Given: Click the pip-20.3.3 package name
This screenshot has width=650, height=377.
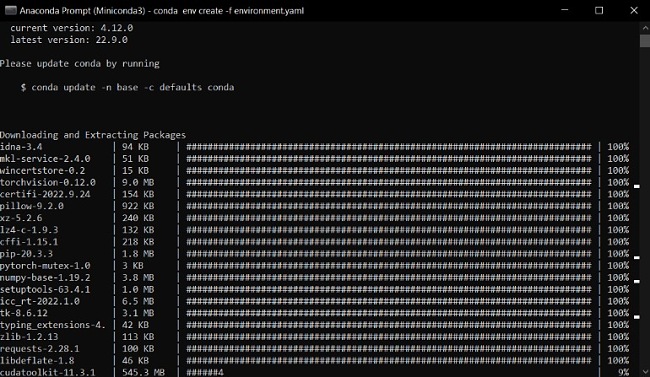Looking at the screenshot, I should tap(27, 254).
